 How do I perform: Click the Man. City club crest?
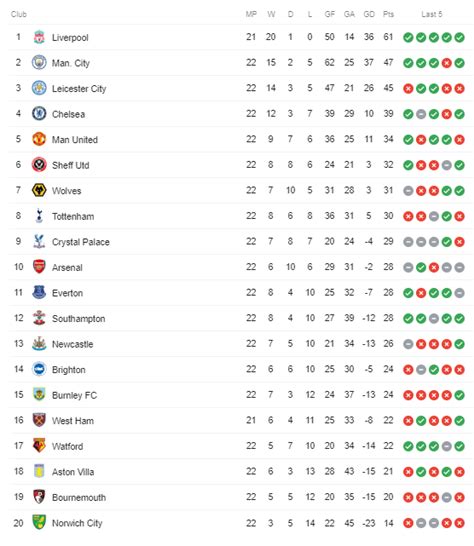39,63
